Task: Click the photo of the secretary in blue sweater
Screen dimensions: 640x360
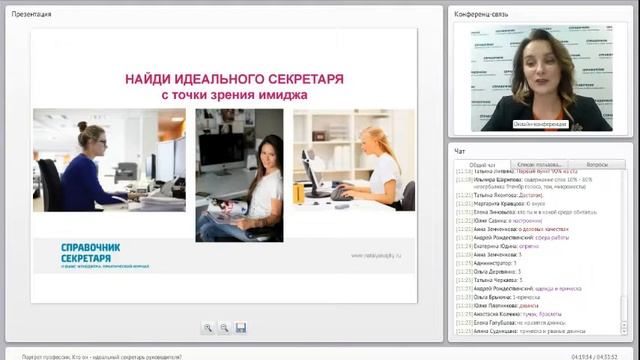Action: point(109,160)
